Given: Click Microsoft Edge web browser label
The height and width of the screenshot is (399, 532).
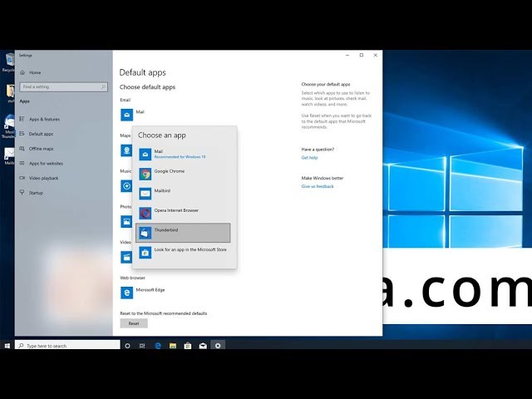Looking at the screenshot, I should 150,290.
